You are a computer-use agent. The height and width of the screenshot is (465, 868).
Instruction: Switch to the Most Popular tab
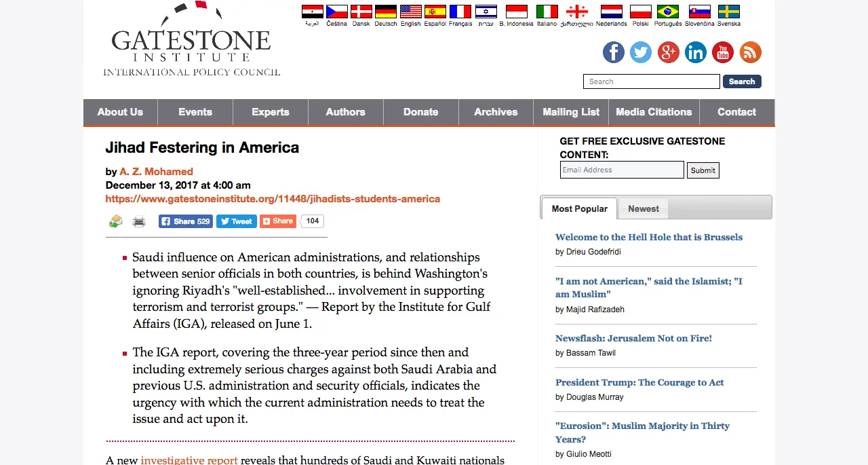point(579,208)
